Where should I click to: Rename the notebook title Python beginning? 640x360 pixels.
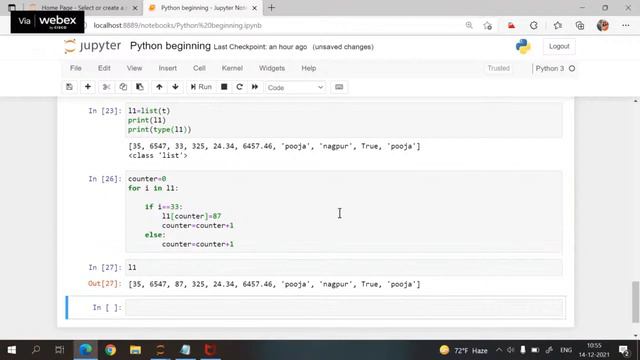(x=170, y=46)
